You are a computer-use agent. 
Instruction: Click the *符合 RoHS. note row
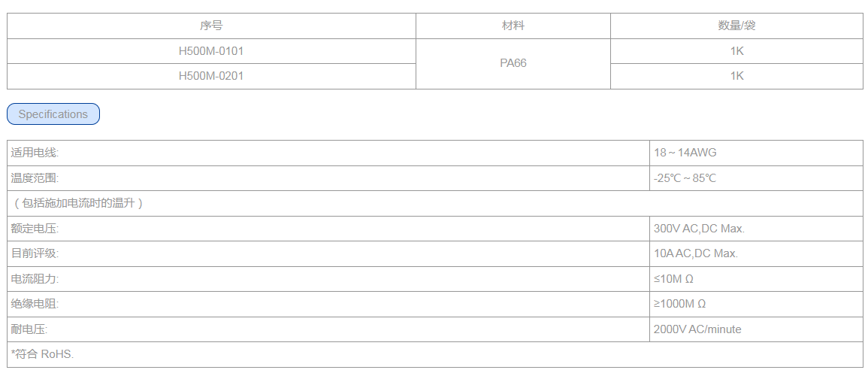coord(44,354)
